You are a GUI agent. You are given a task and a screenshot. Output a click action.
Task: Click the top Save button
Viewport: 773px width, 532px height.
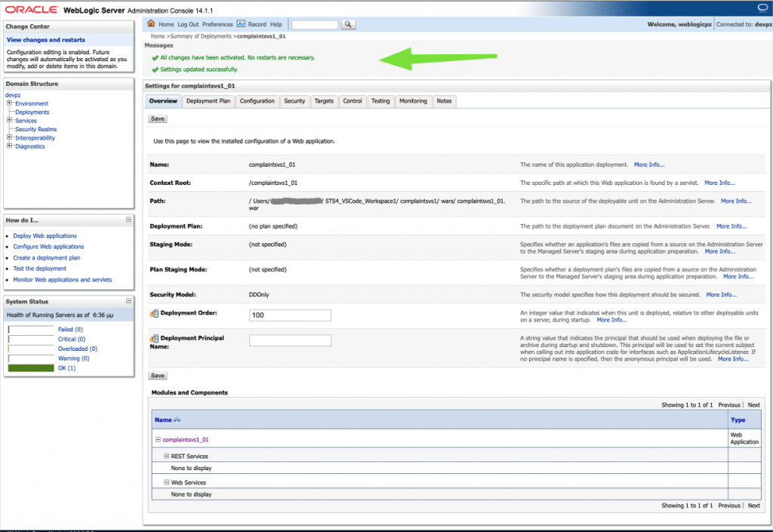click(158, 118)
